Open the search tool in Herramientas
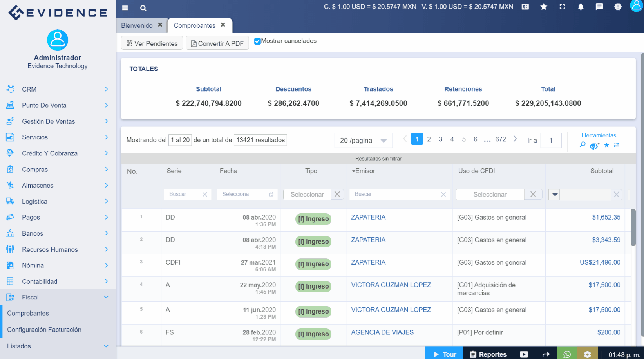 click(582, 145)
